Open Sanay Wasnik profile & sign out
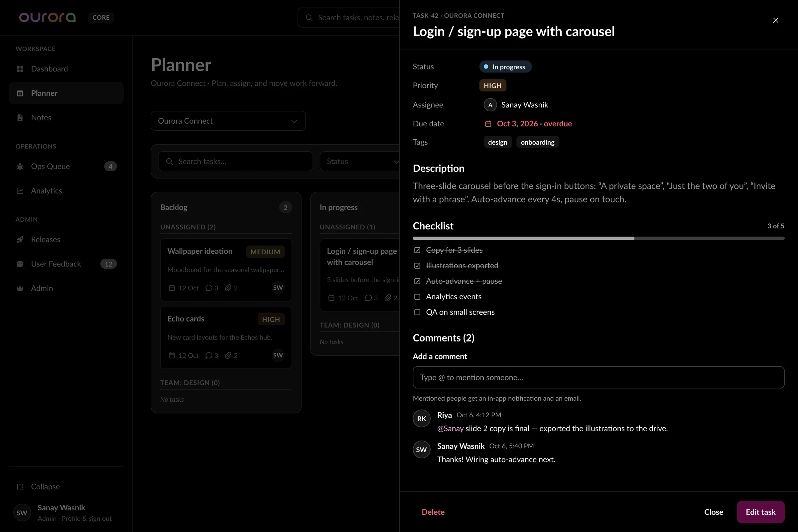 coord(66,513)
